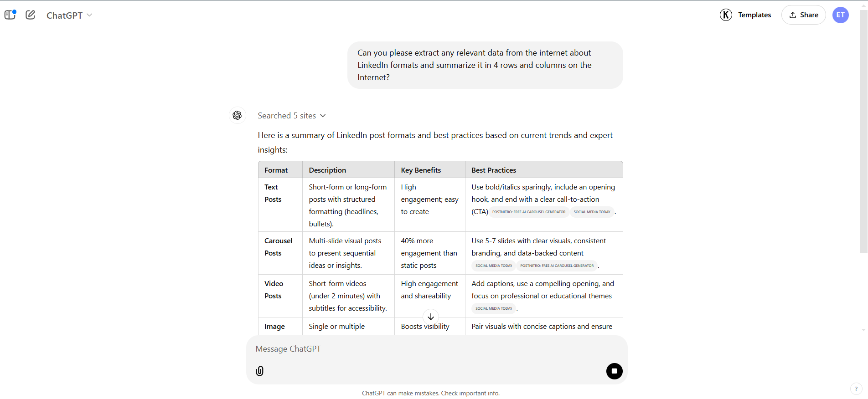
Task: Click the Share button
Action: pos(803,15)
